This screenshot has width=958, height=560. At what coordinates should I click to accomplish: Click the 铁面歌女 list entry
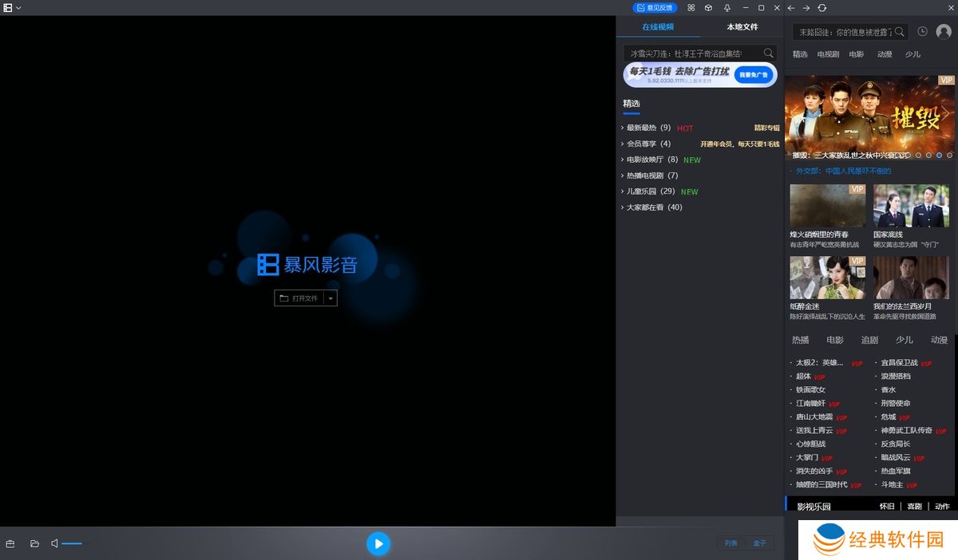(x=810, y=389)
